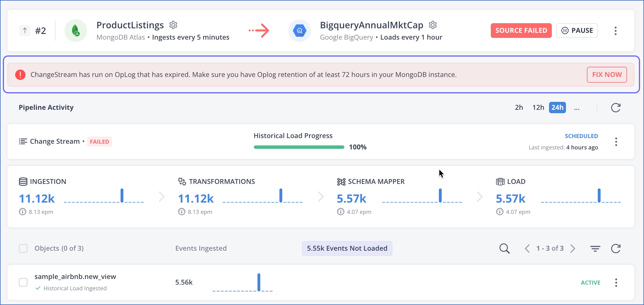Click info icon beside Transformations 8.13 epm

pos(181,212)
